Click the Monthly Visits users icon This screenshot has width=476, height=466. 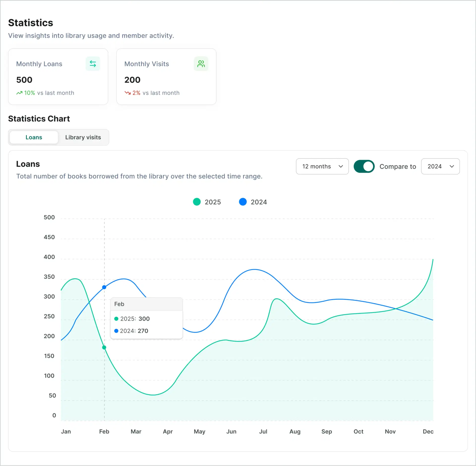201,64
